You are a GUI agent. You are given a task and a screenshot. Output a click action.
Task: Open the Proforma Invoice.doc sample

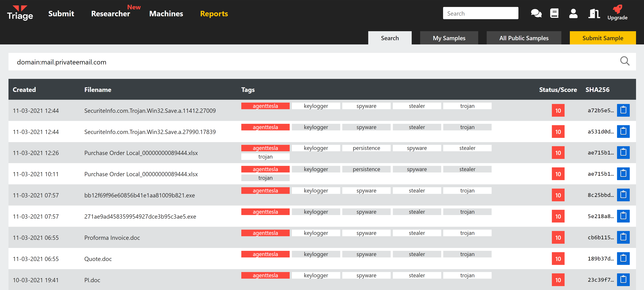(x=112, y=238)
